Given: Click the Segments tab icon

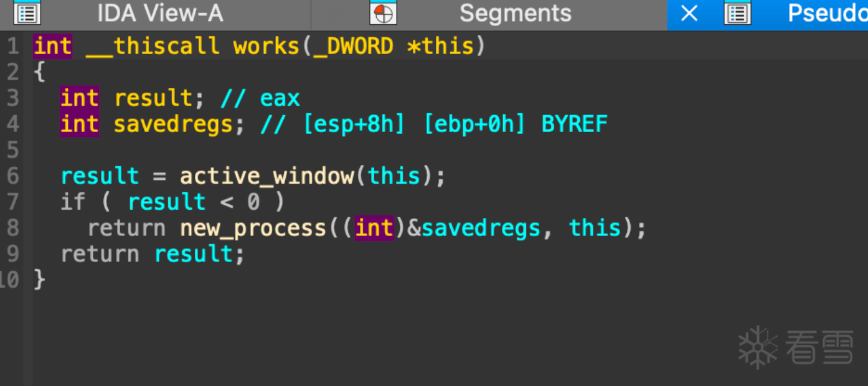Looking at the screenshot, I should click(x=383, y=13).
